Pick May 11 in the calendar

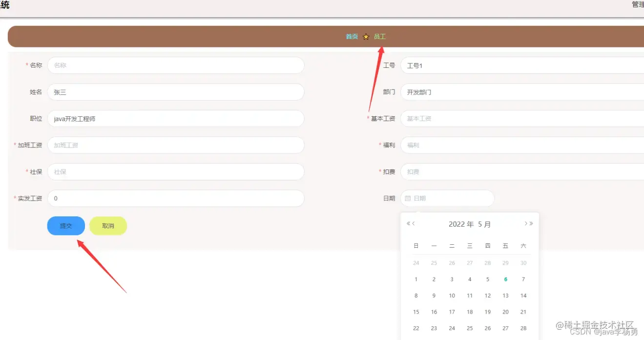pos(470,296)
